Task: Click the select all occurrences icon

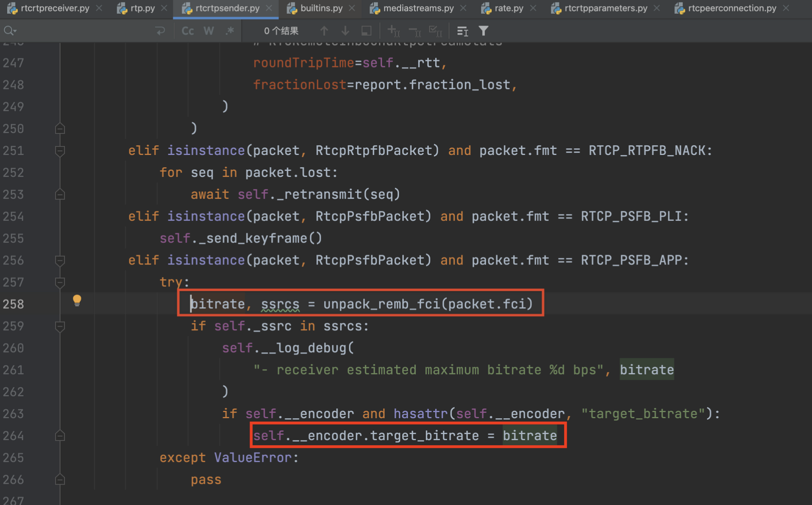Action: click(x=435, y=31)
